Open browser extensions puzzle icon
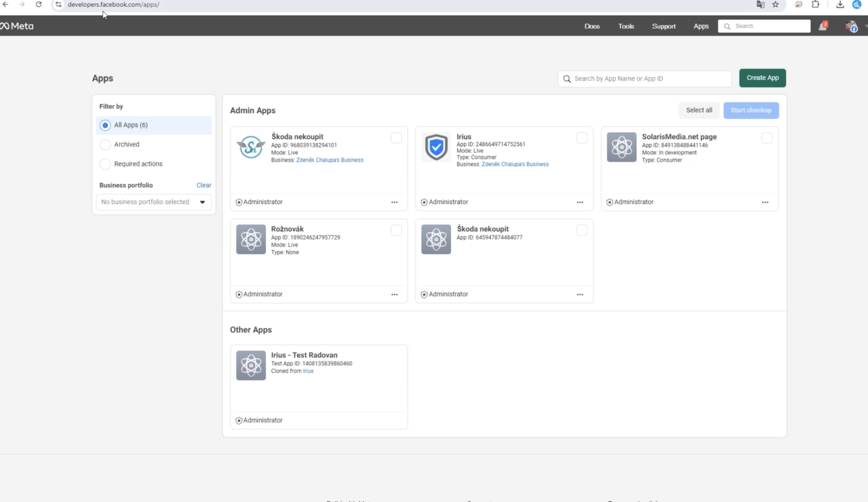This screenshot has width=868, height=502. [x=816, y=5]
